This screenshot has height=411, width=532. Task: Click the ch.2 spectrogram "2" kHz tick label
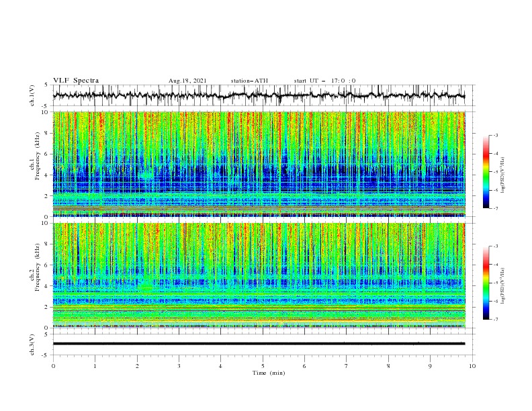(x=47, y=307)
